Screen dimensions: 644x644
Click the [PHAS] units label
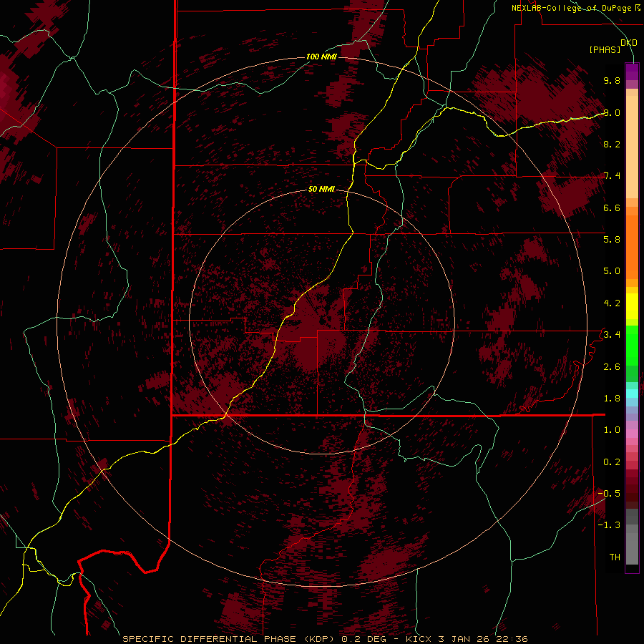point(605,49)
